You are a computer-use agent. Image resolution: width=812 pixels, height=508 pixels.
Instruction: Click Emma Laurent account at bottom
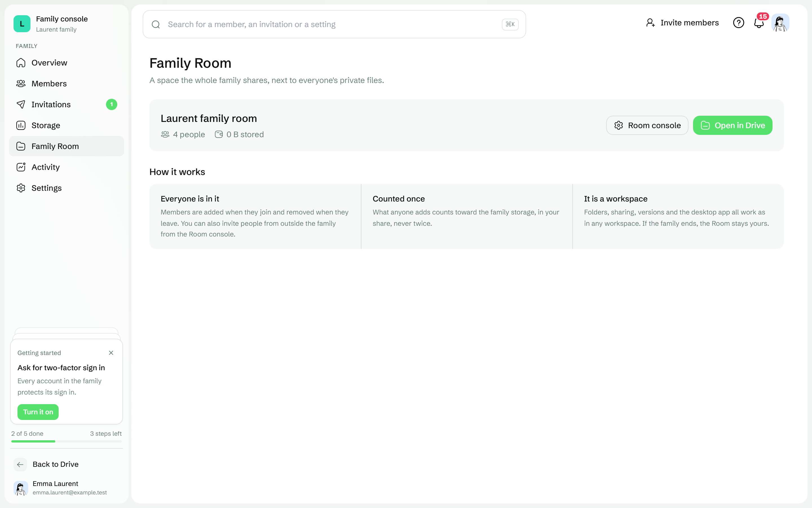[x=67, y=488]
